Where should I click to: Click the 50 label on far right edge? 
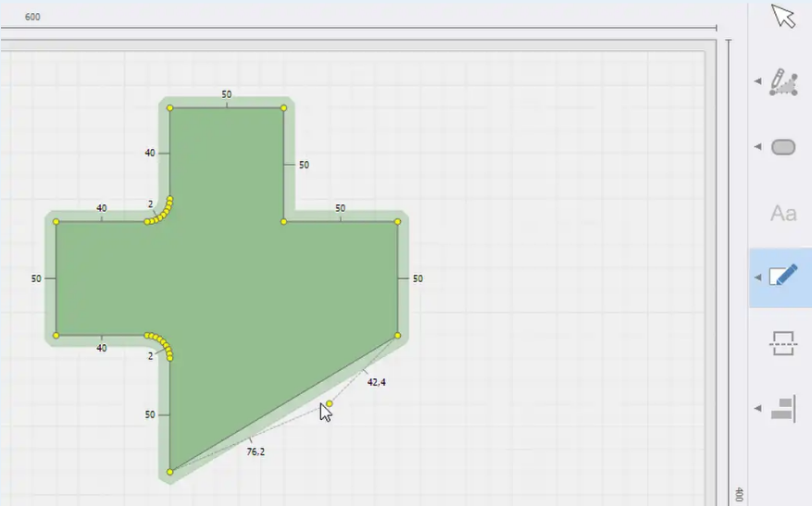[418, 278]
